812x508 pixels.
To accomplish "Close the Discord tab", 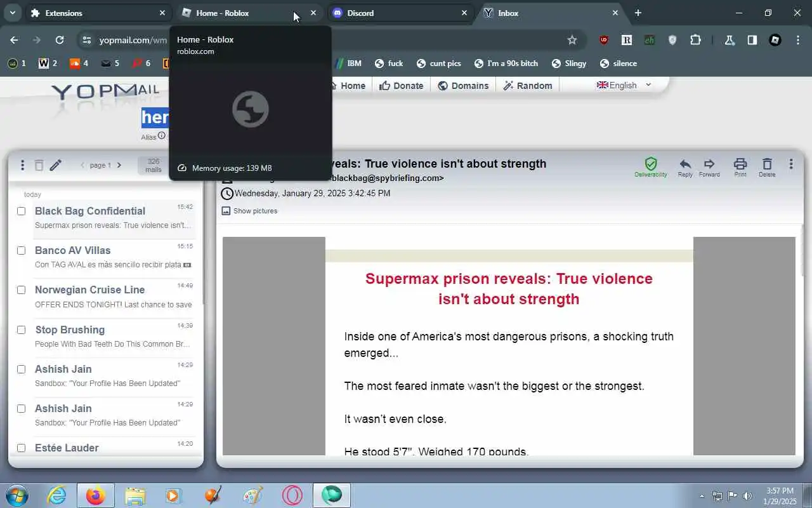I will (x=464, y=13).
